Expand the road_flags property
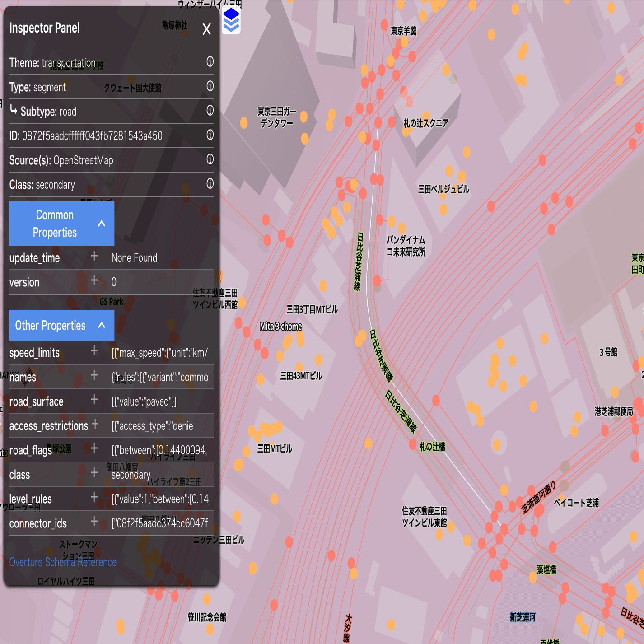The height and width of the screenshot is (644, 644). coord(94,448)
